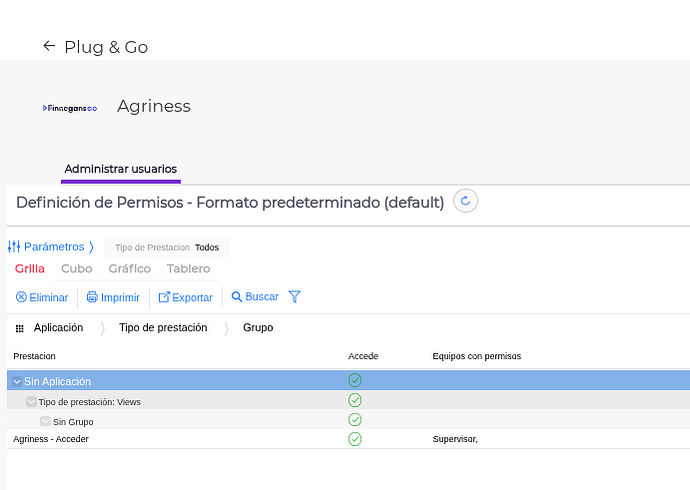Toggle Accede check for Tipo de prestación: Views
690x490 pixels.
pos(355,400)
